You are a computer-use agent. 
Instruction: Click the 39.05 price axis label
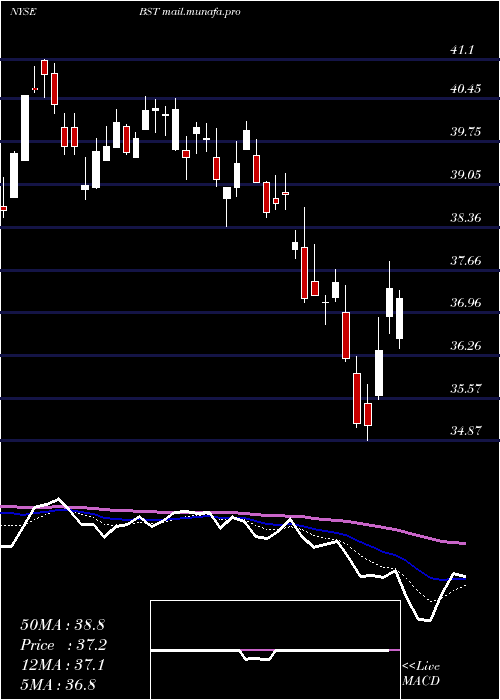pyautogui.click(x=465, y=175)
